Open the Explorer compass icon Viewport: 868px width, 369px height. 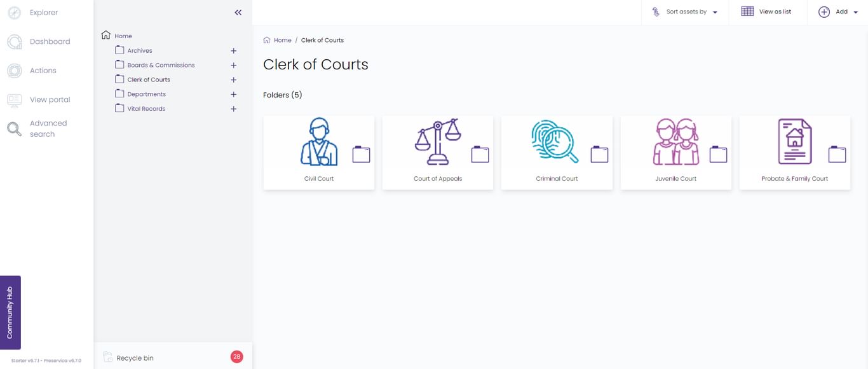click(x=14, y=13)
